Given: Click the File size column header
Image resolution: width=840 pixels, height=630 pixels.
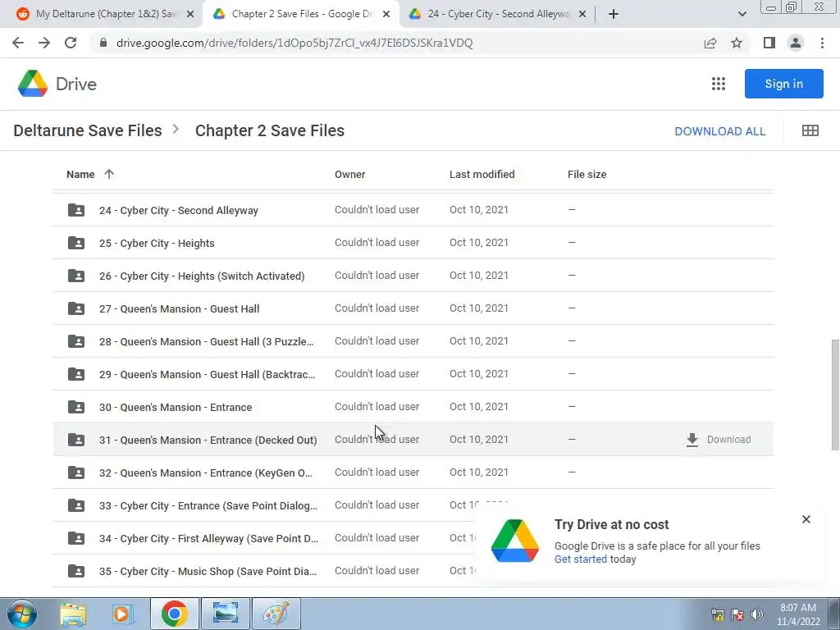Looking at the screenshot, I should [587, 174].
